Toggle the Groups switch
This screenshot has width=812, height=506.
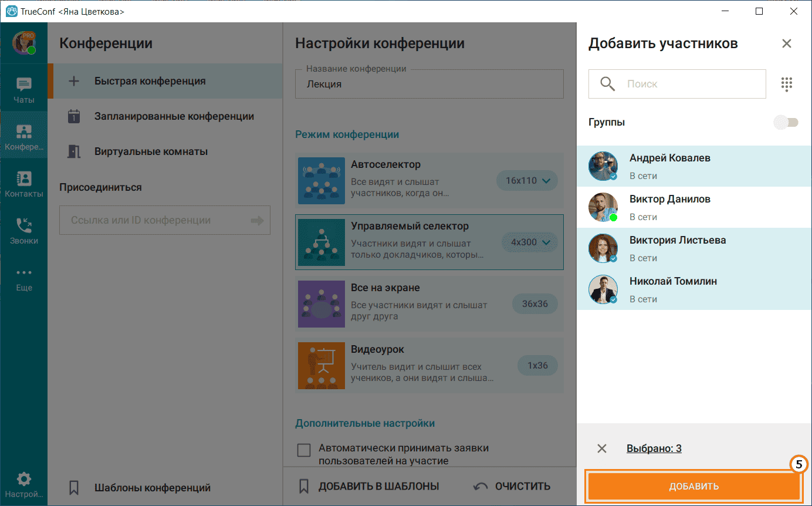pyautogui.click(x=786, y=122)
